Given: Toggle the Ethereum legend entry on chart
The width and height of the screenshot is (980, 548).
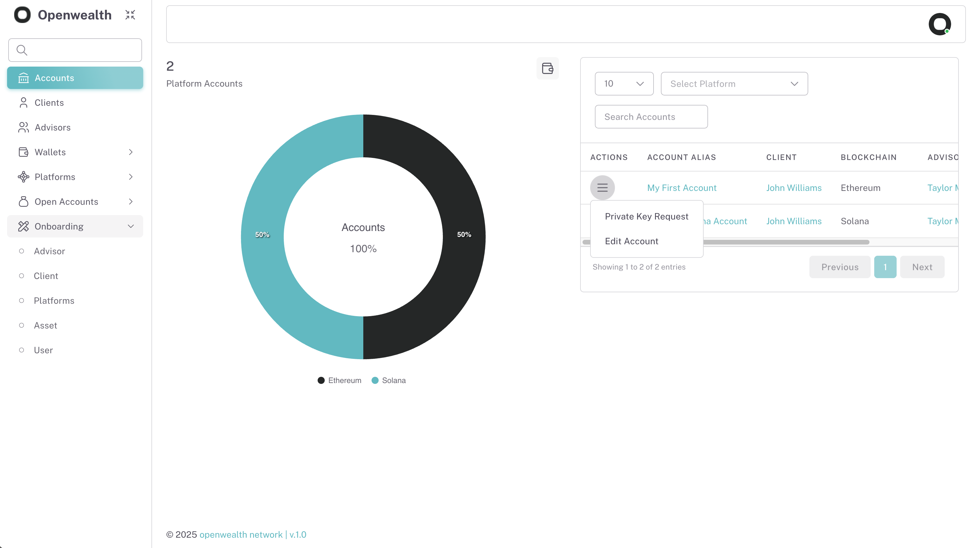Looking at the screenshot, I should 339,380.
